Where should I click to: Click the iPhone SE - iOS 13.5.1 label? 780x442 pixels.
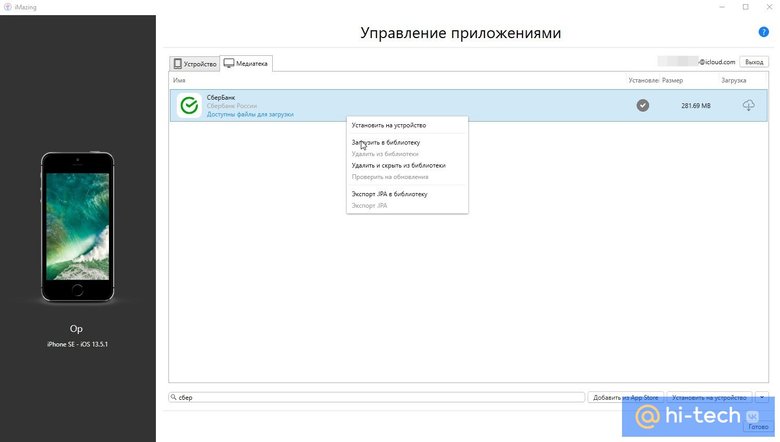click(x=77, y=344)
